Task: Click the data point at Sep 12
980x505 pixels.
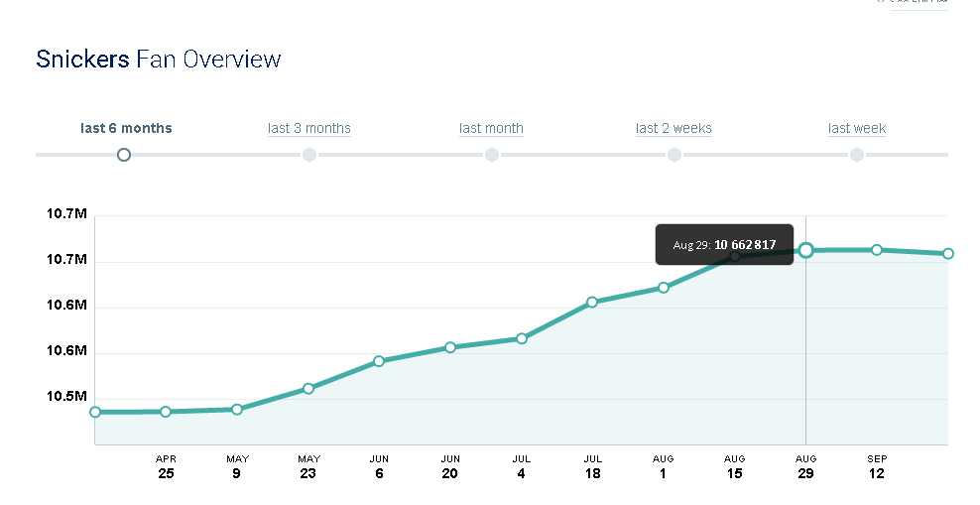Action: [877, 250]
